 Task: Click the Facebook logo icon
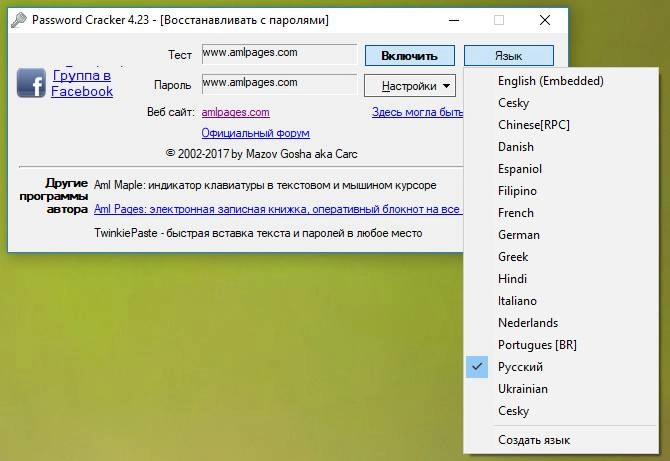click(x=31, y=83)
